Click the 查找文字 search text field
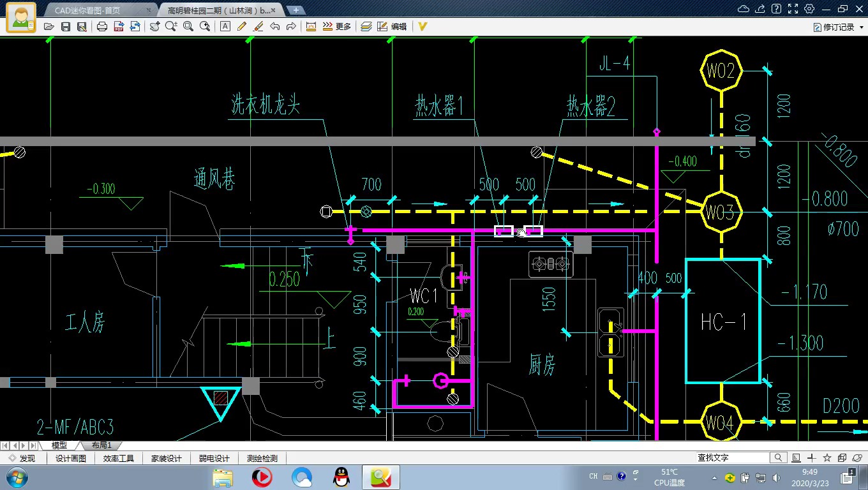868x490 pixels. point(732,457)
